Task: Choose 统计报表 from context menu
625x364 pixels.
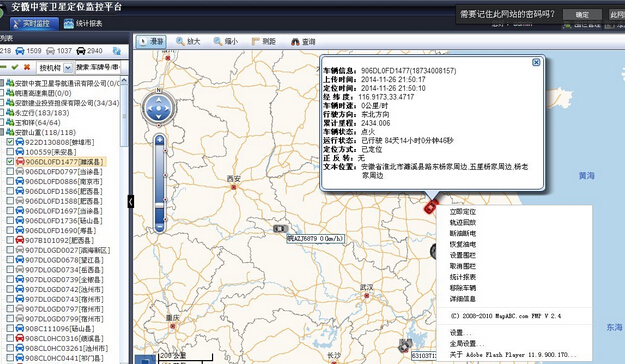Action: pyautogui.click(x=462, y=277)
